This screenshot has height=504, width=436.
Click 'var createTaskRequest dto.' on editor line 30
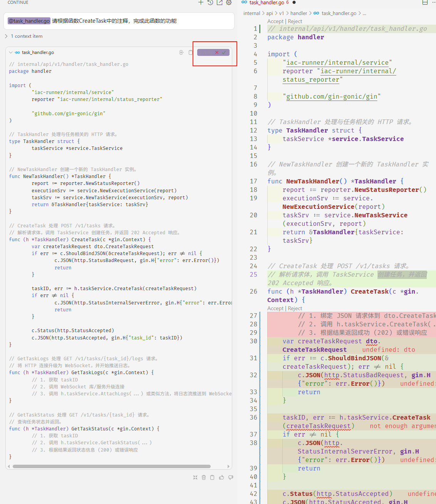[x=332, y=341]
